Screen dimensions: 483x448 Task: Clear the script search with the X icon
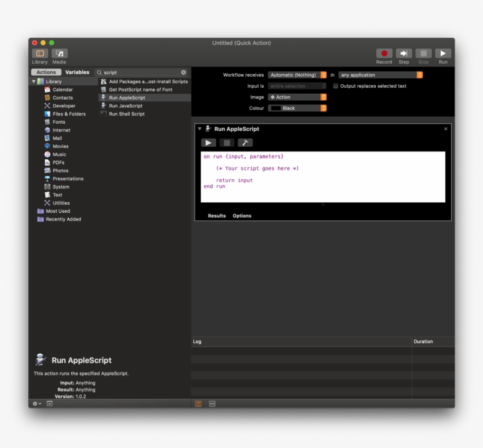point(183,72)
